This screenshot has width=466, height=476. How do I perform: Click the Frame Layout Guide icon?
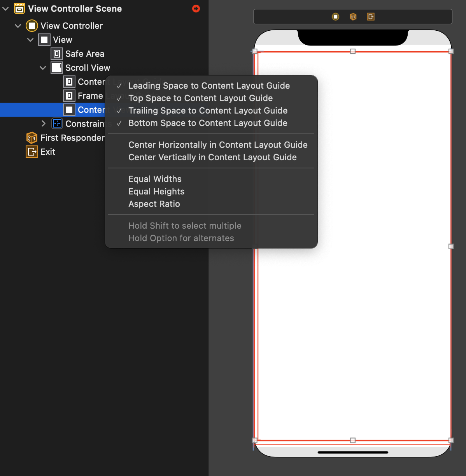(x=69, y=96)
